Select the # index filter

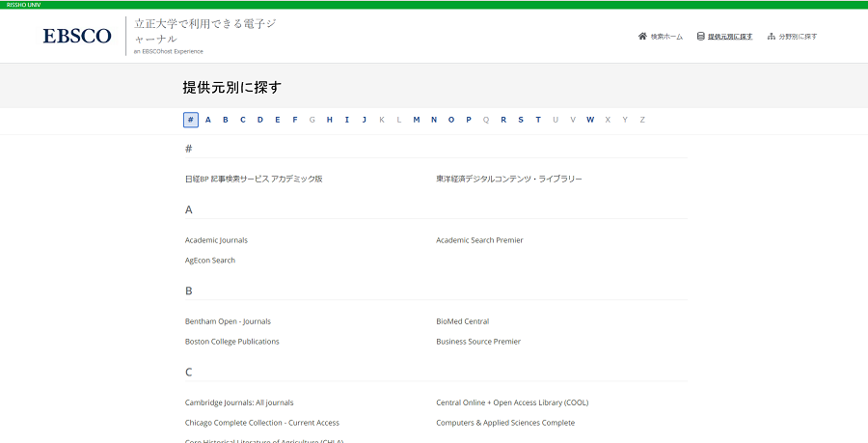[x=190, y=120]
